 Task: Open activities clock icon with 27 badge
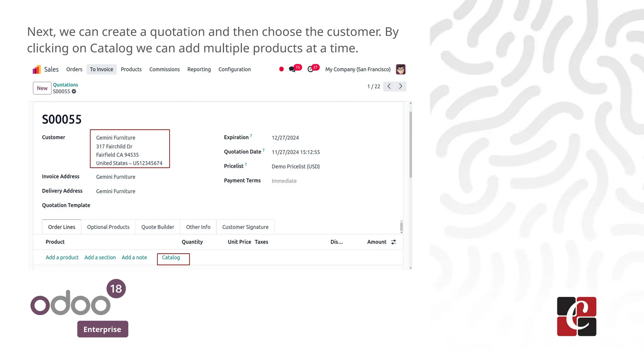tap(313, 69)
